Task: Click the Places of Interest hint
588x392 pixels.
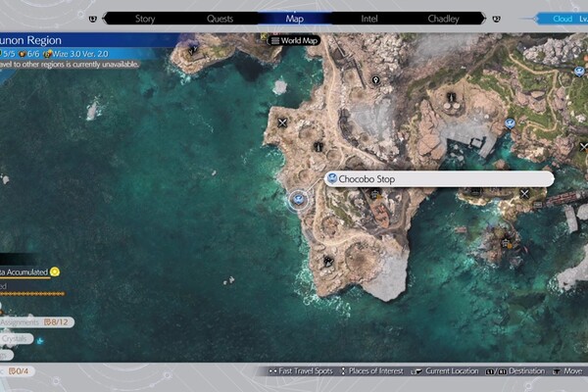Action: click(x=371, y=371)
